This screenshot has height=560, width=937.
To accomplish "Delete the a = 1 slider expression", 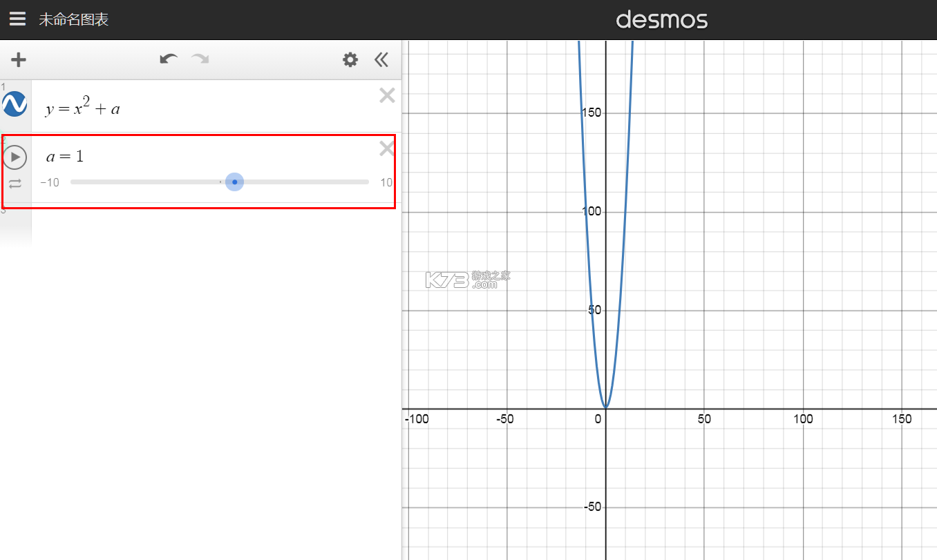I will point(387,148).
